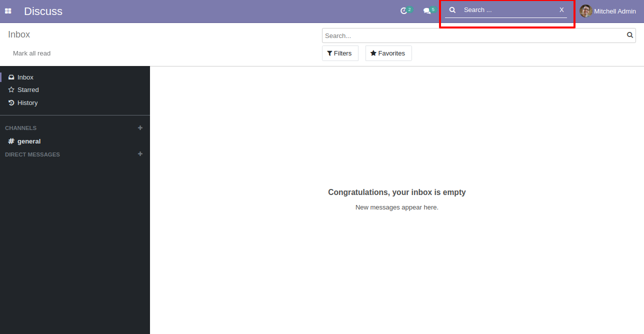Screen dimensions: 644x334
Task: Open the conversations chat bubble icon
Action: click(x=426, y=11)
